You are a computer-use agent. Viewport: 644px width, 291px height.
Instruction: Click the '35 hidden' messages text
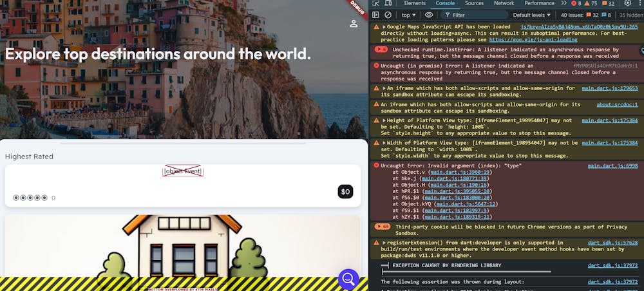point(631,15)
